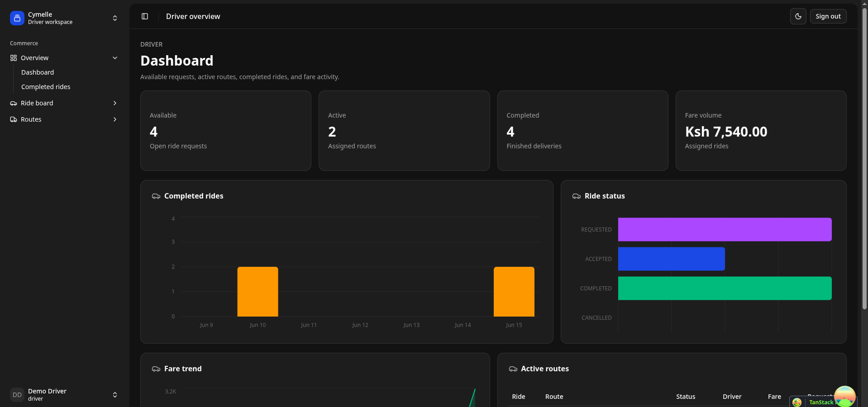The image size is (868, 407).
Task: Click the page vertical scrollbar
Action: (x=865, y=158)
